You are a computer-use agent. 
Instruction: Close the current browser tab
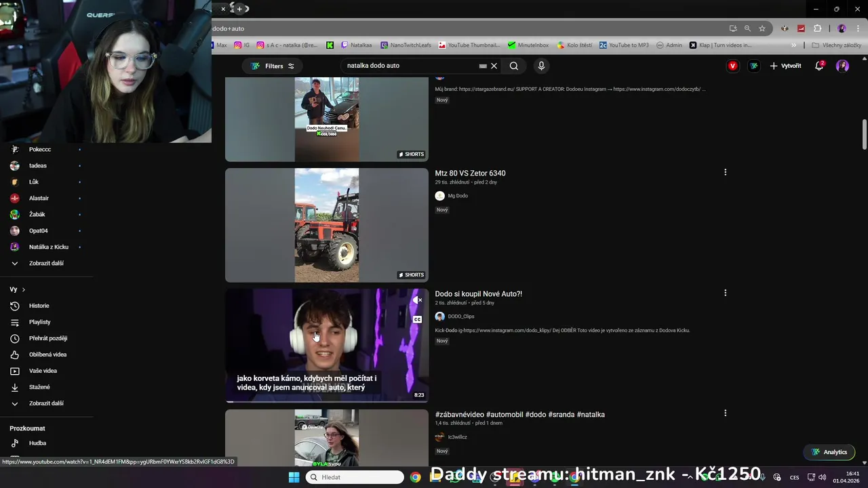(223, 9)
